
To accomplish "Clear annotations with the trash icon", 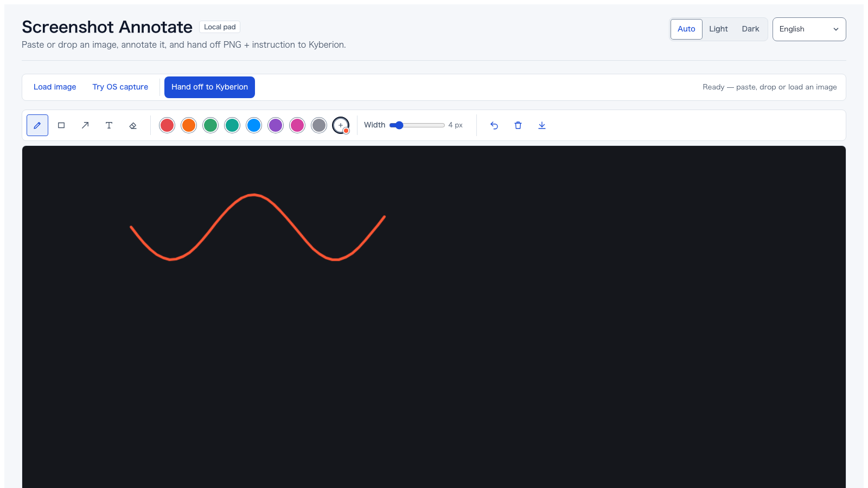I will pyautogui.click(x=518, y=125).
